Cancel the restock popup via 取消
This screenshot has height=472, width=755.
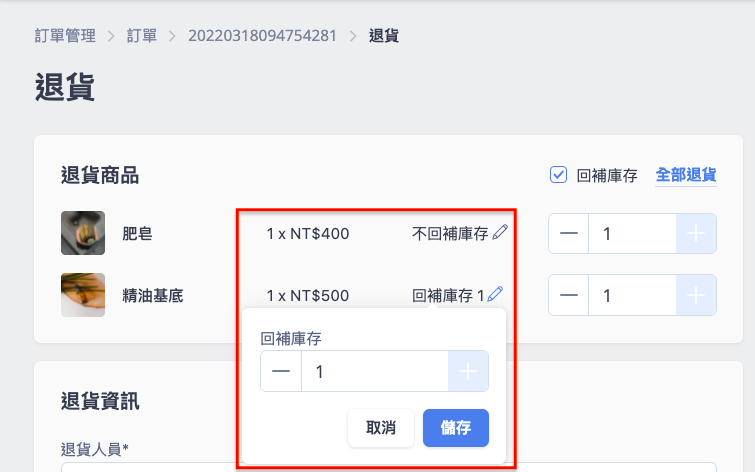(x=381, y=428)
